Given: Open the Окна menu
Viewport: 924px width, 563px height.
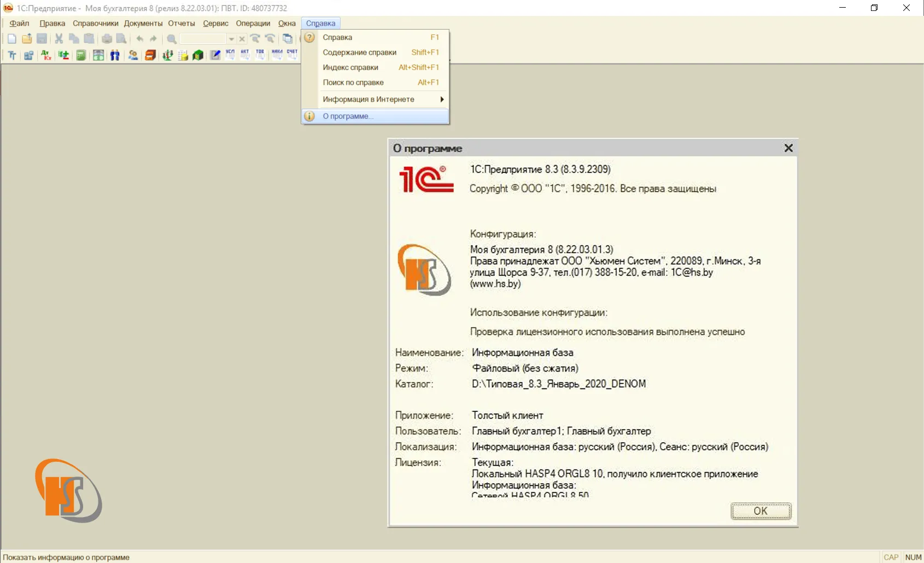Looking at the screenshot, I should pos(287,23).
